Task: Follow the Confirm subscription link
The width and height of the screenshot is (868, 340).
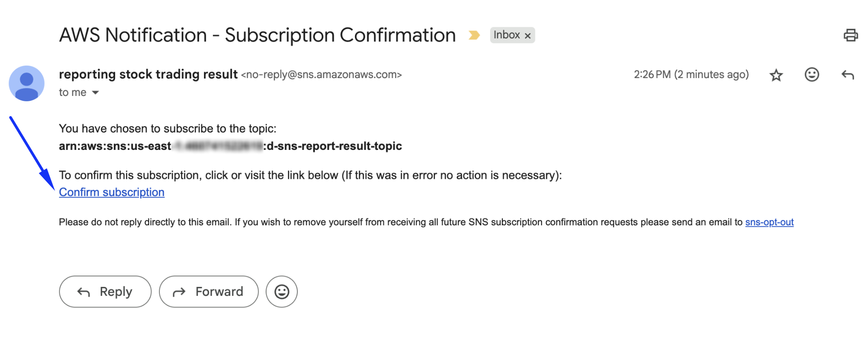Action: [112, 192]
